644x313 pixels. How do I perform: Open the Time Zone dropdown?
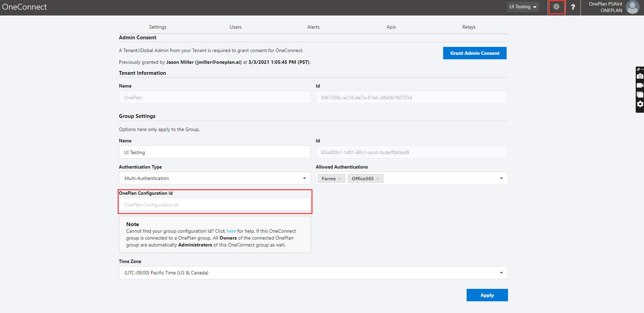click(x=501, y=273)
